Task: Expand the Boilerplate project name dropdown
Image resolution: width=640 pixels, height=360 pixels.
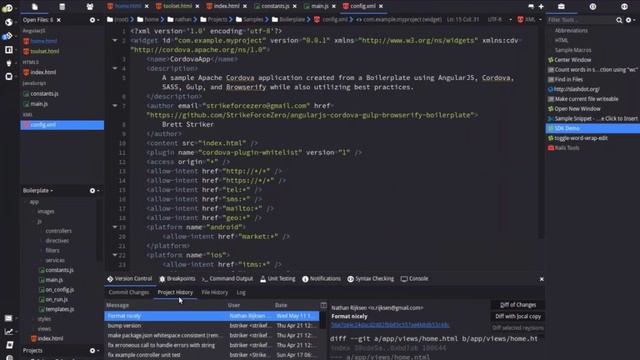Action: coord(38,191)
